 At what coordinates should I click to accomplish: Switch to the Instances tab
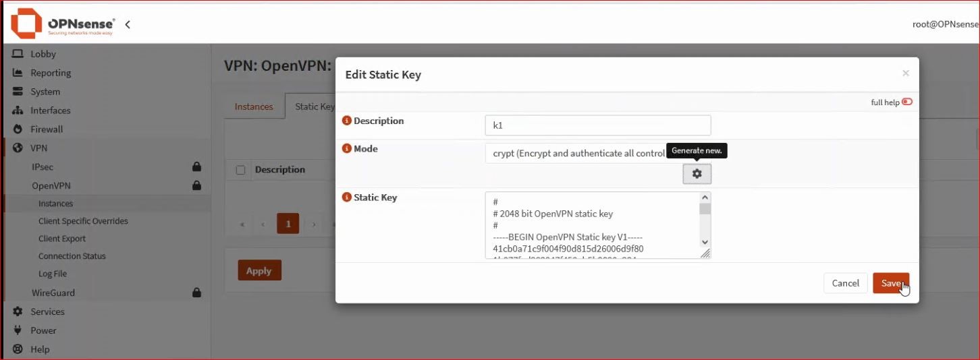[x=254, y=107]
